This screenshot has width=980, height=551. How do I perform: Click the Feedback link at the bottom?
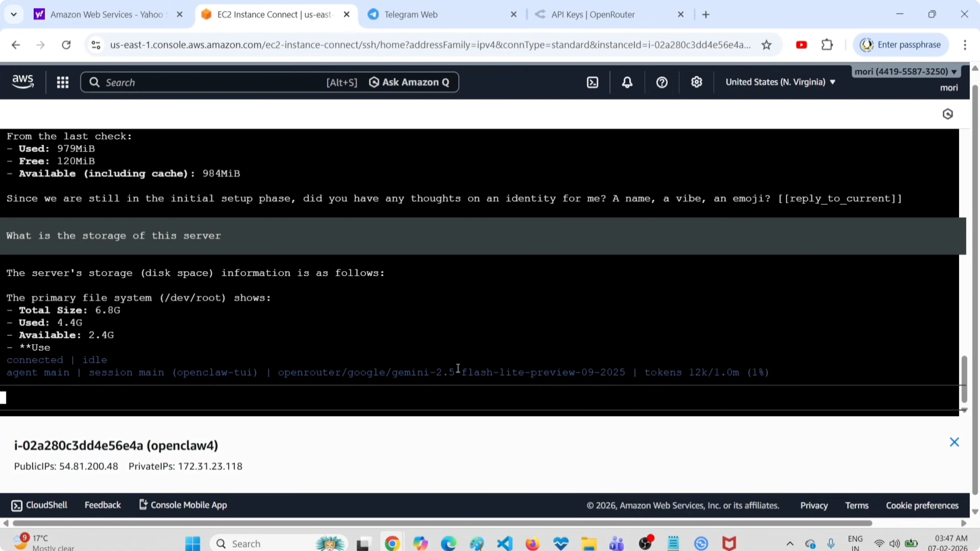pyautogui.click(x=103, y=505)
